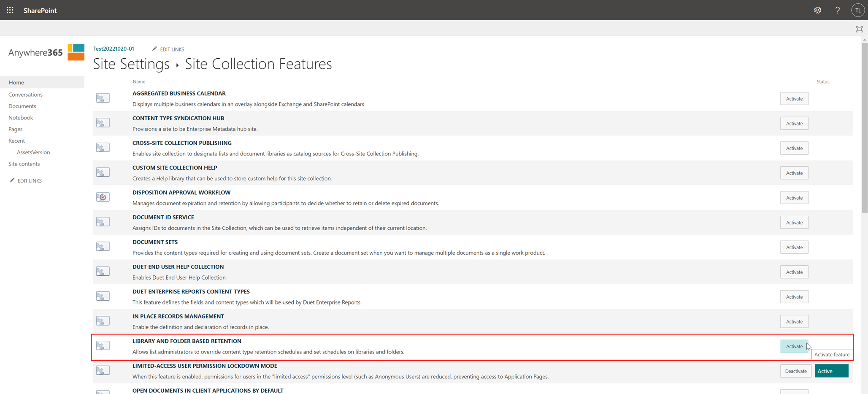The image size is (868, 394).
Task: Open Documents in the left navigation
Action: pos(22,106)
